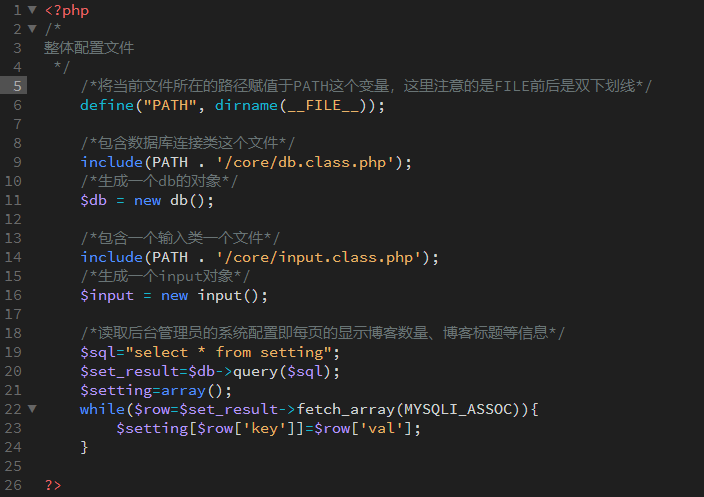Click the comment 包含一个输入类一个文件
704x497 pixels.
click(x=180, y=238)
